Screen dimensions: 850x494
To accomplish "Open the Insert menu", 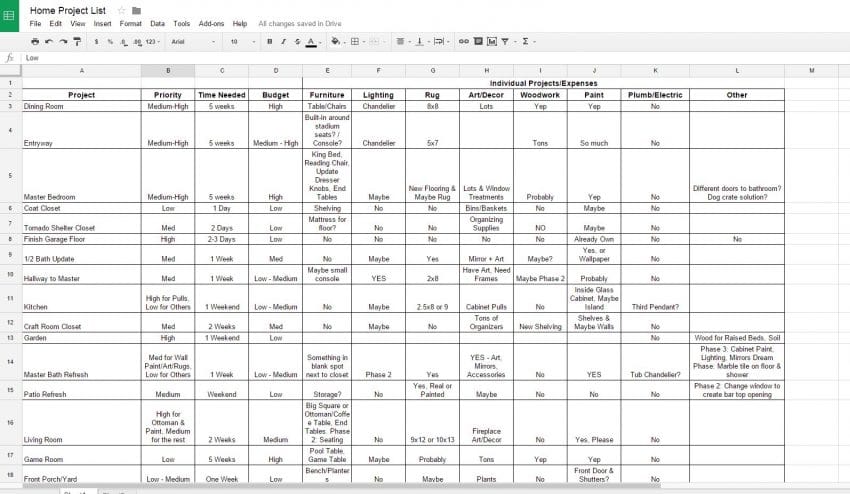I will [x=102, y=24].
